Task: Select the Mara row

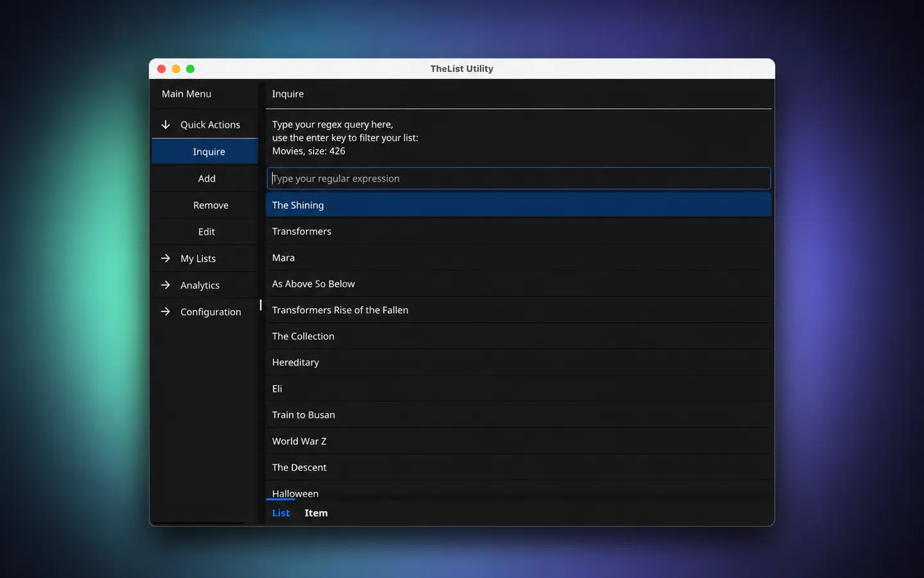Action: click(x=518, y=258)
